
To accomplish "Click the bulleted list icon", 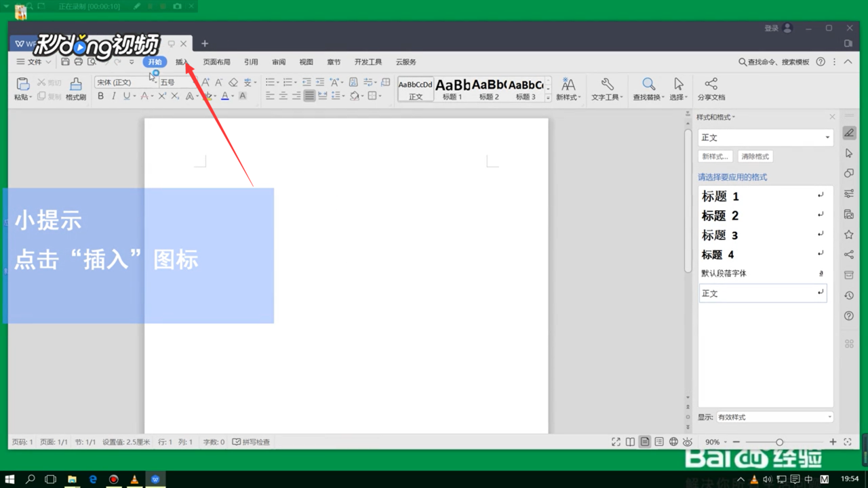I will point(270,82).
